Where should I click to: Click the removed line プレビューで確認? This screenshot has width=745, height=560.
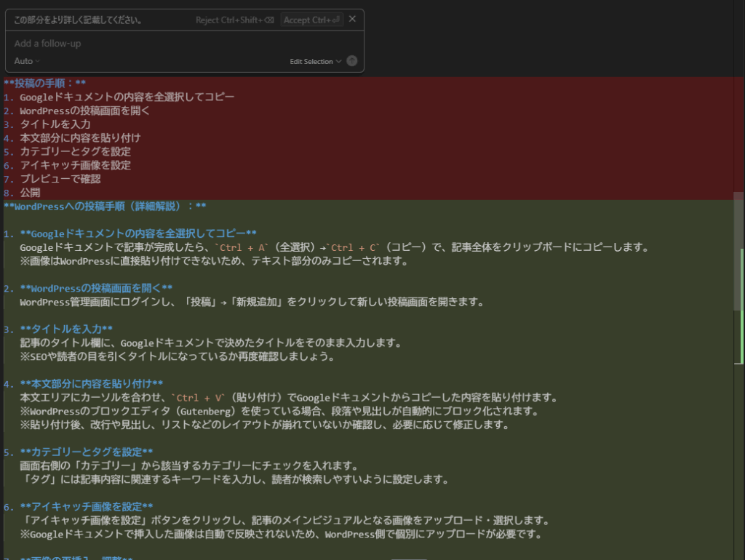point(60,179)
